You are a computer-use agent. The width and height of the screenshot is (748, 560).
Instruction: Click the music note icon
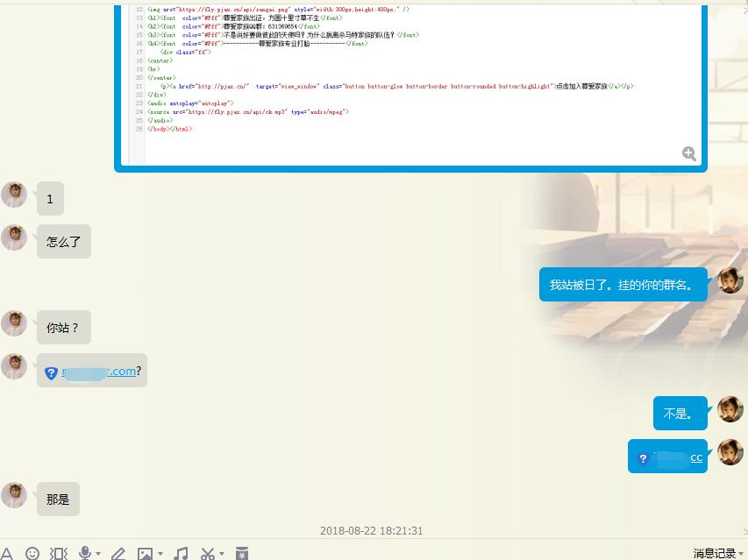(182, 553)
